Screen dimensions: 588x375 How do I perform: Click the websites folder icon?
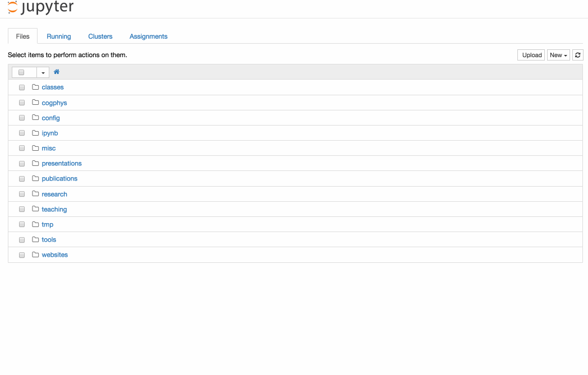[x=35, y=254]
